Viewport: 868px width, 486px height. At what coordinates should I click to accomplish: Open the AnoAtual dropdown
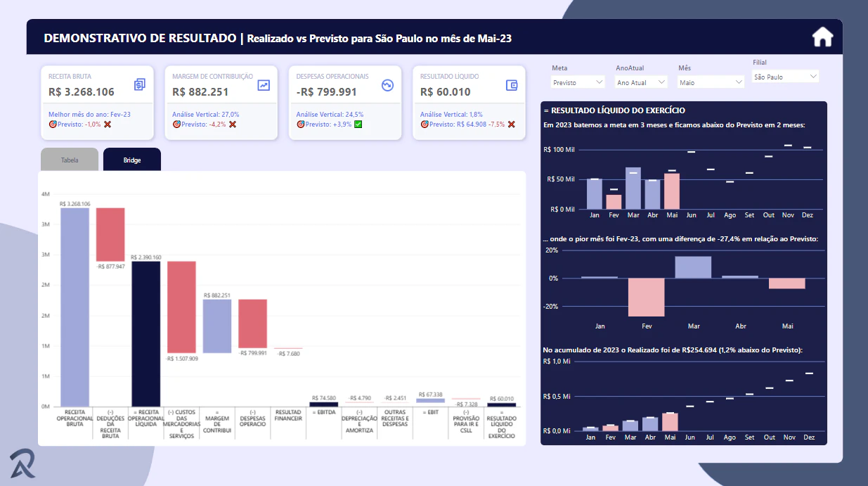[641, 82]
